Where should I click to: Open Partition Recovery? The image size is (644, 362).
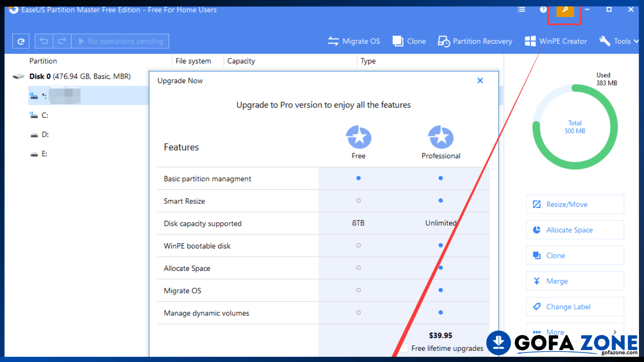475,41
